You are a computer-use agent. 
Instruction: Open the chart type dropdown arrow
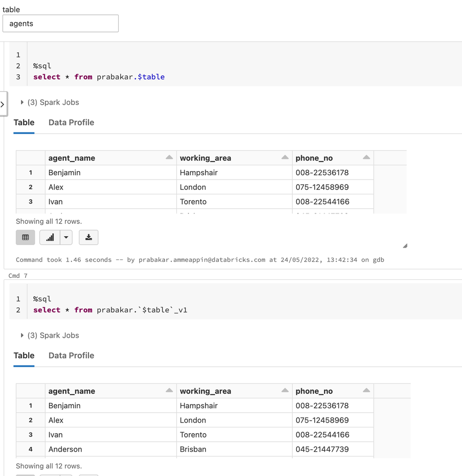coord(66,237)
